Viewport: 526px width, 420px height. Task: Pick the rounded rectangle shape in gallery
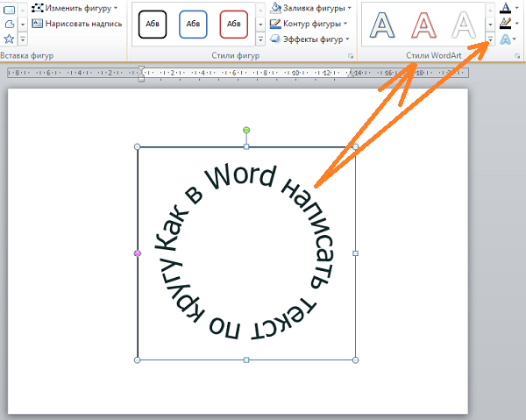tap(9, 10)
